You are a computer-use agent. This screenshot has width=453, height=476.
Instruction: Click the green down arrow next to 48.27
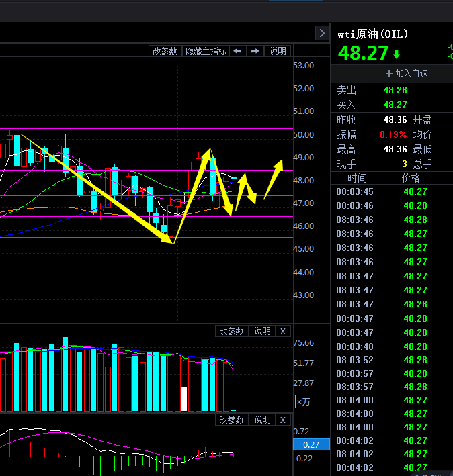click(x=397, y=54)
